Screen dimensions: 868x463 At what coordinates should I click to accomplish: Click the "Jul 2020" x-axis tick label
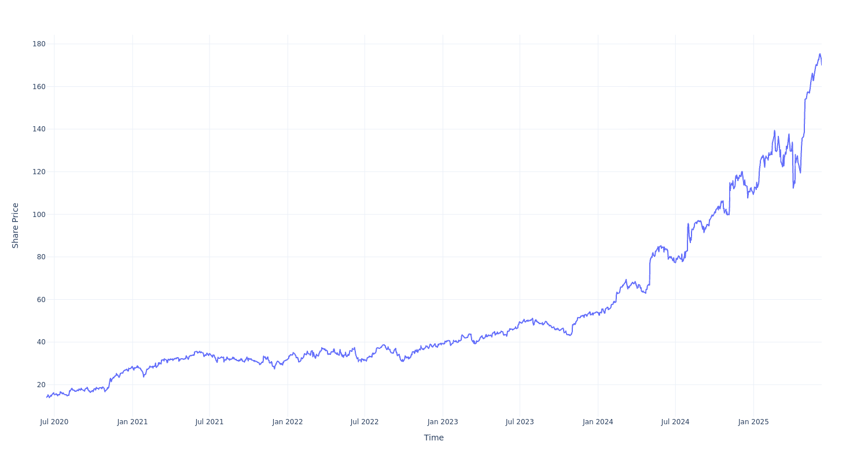pyautogui.click(x=54, y=422)
